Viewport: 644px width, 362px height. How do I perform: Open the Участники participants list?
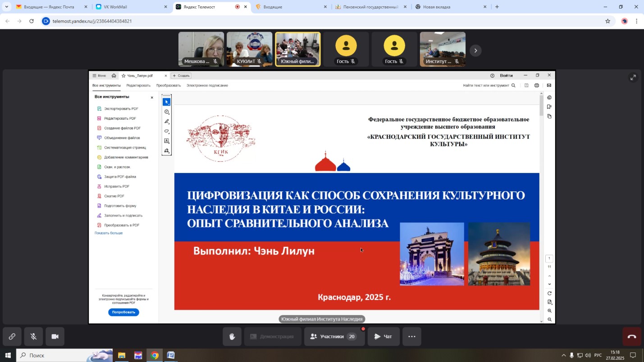click(x=334, y=337)
